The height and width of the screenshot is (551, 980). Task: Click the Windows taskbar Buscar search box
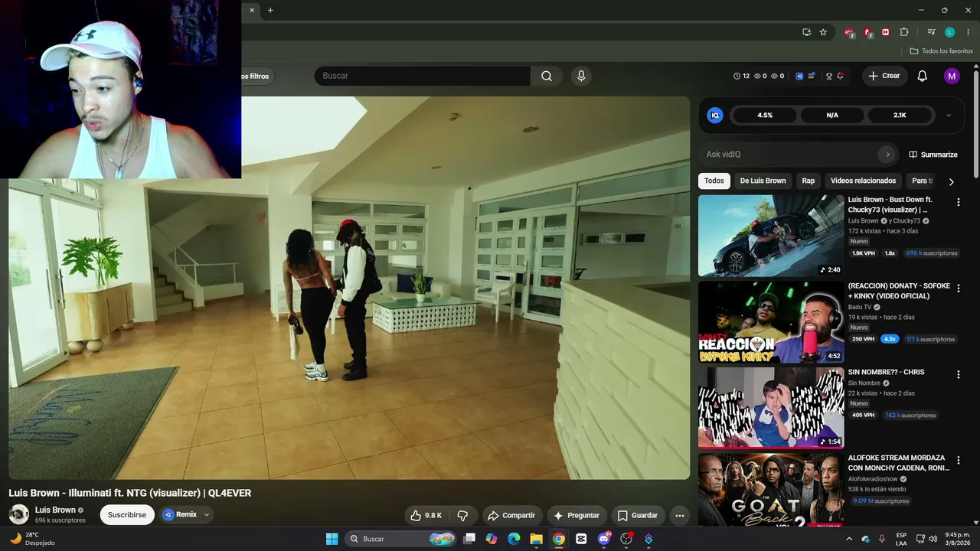401,539
